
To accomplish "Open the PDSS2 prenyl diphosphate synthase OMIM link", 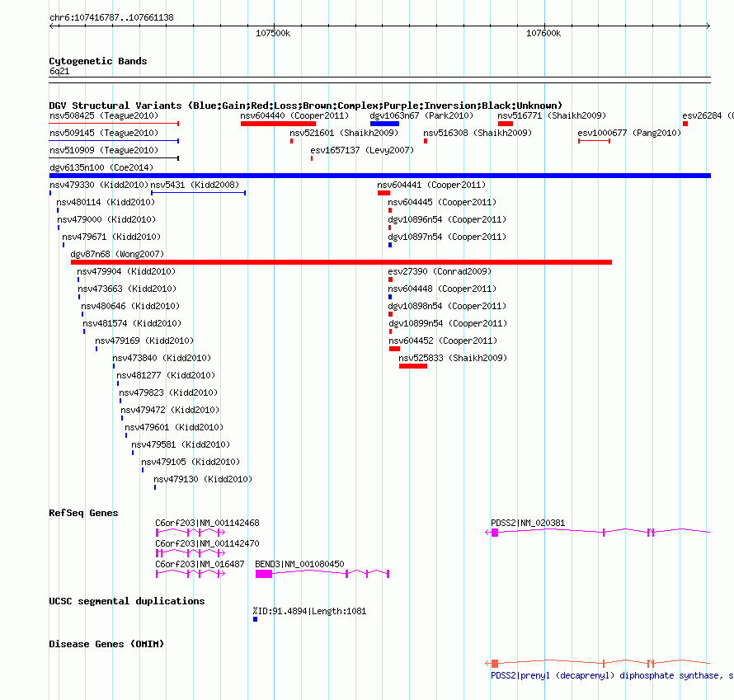I will point(612,675).
